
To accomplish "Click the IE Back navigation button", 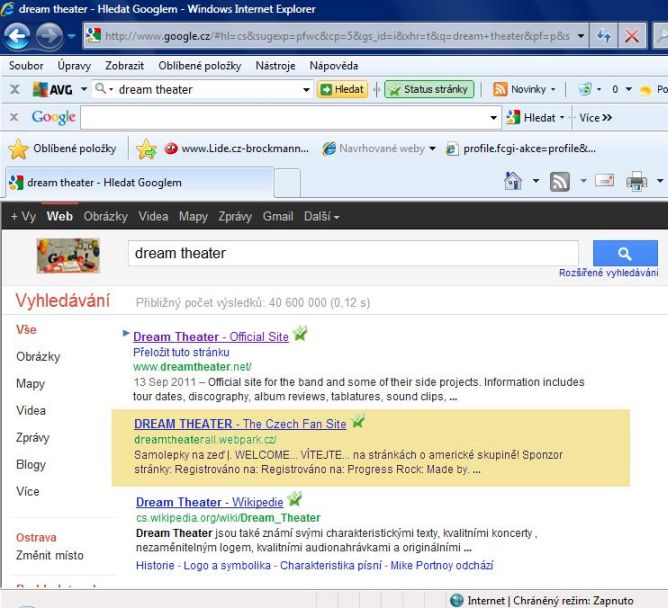I will pyautogui.click(x=17, y=37).
